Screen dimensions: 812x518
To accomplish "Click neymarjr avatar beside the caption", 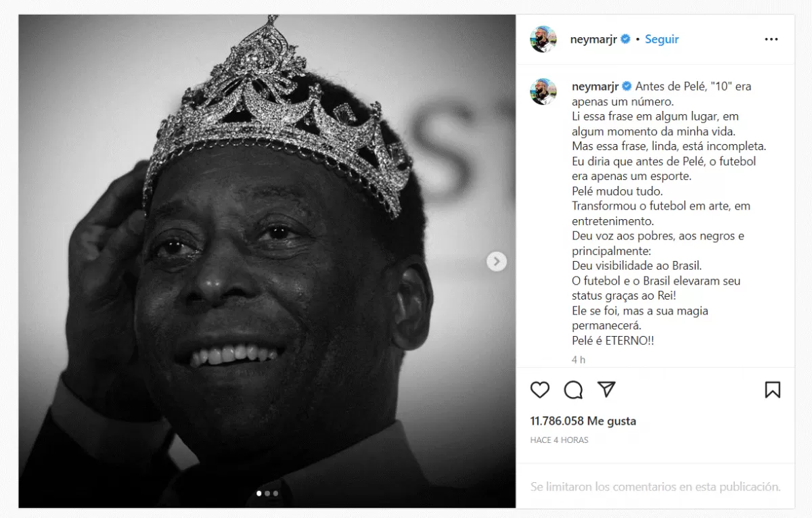I will (x=543, y=92).
